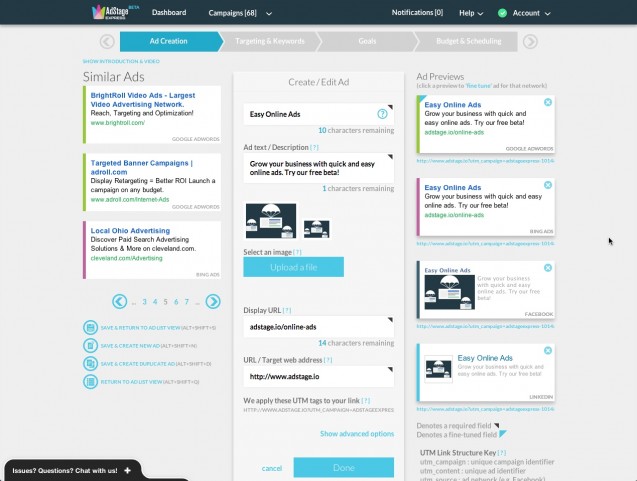The image size is (637, 481).
Task: Expand the chat widget plus icon
Action: coord(128,470)
